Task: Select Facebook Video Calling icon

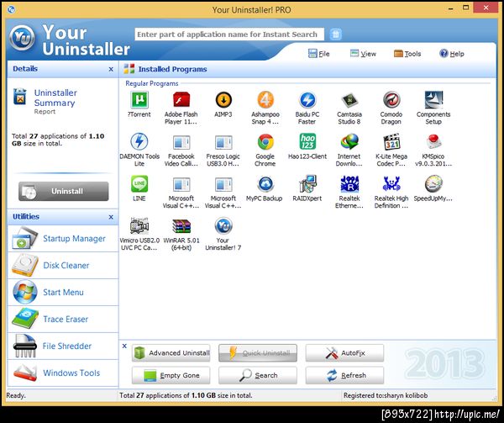Action: pyautogui.click(x=181, y=142)
